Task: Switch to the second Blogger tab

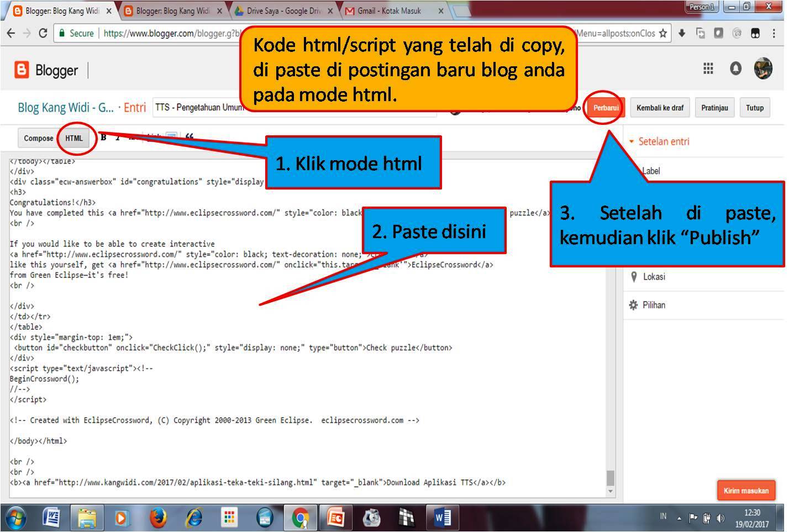Action: [172, 10]
